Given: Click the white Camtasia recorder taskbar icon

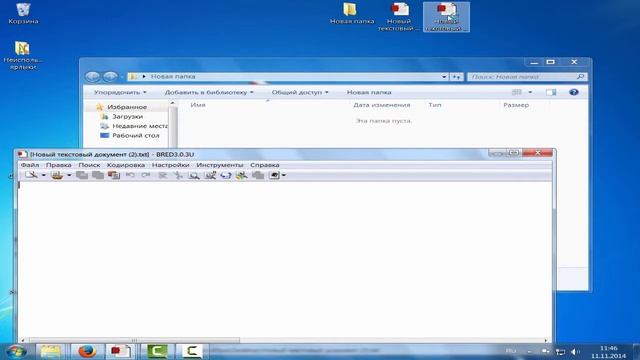Looking at the screenshot, I should (x=191, y=351).
